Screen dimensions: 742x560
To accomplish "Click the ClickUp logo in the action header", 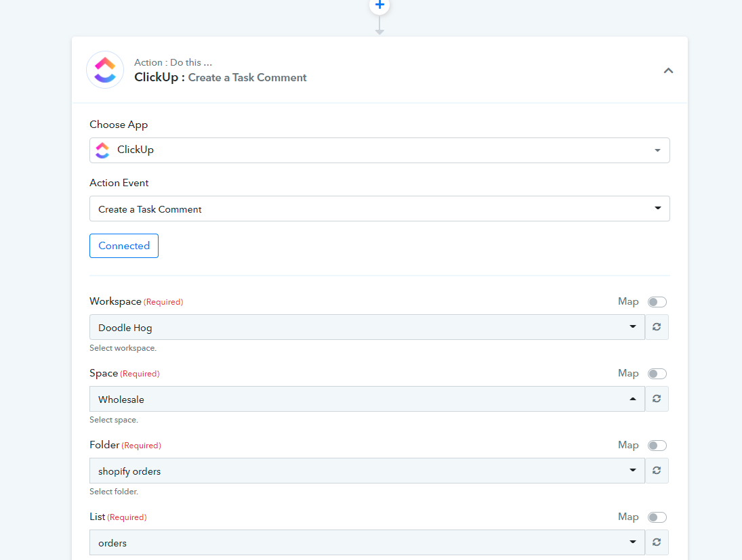I will pos(105,70).
